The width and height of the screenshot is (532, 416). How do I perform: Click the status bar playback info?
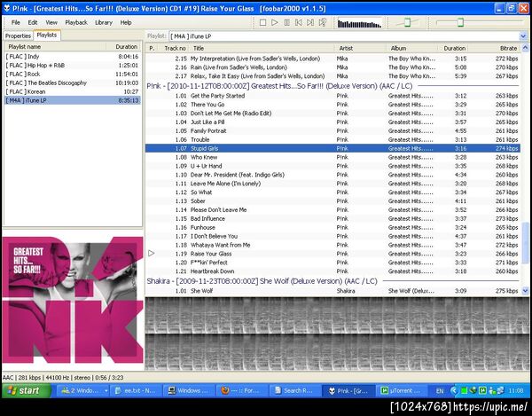(x=63, y=377)
